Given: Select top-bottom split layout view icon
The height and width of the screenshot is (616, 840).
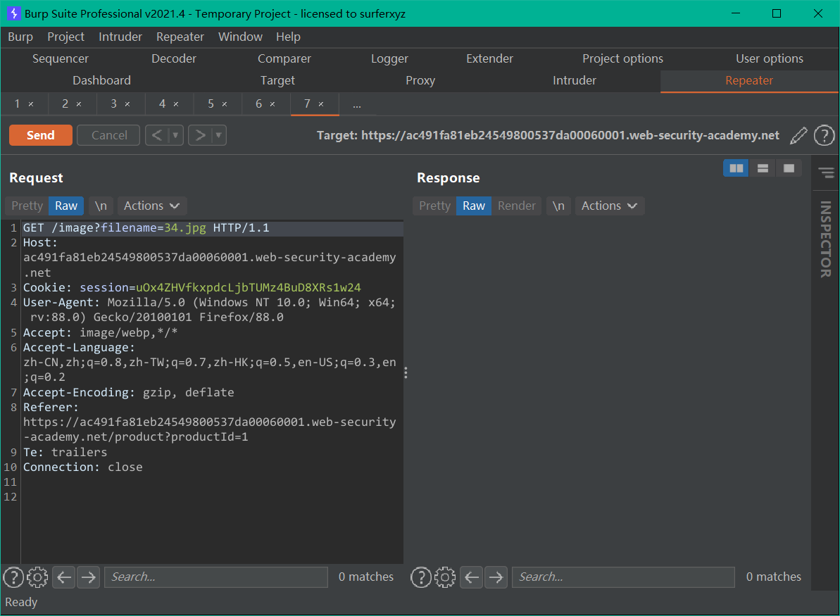Looking at the screenshot, I should [763, 168].
